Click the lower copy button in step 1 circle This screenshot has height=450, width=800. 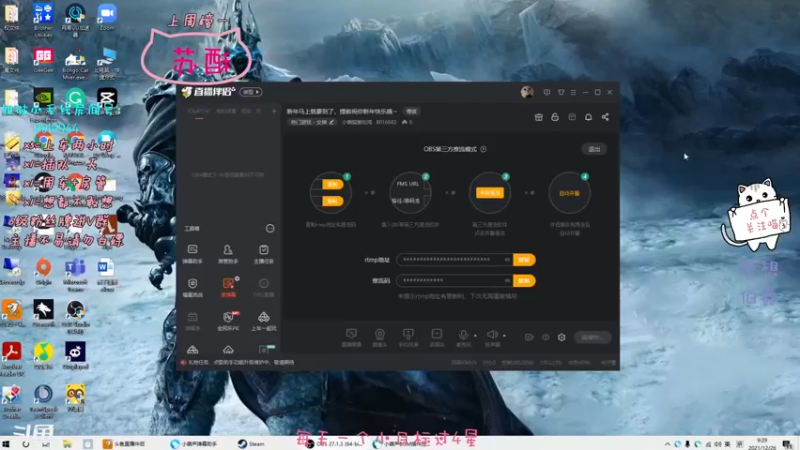click(332, 201)
